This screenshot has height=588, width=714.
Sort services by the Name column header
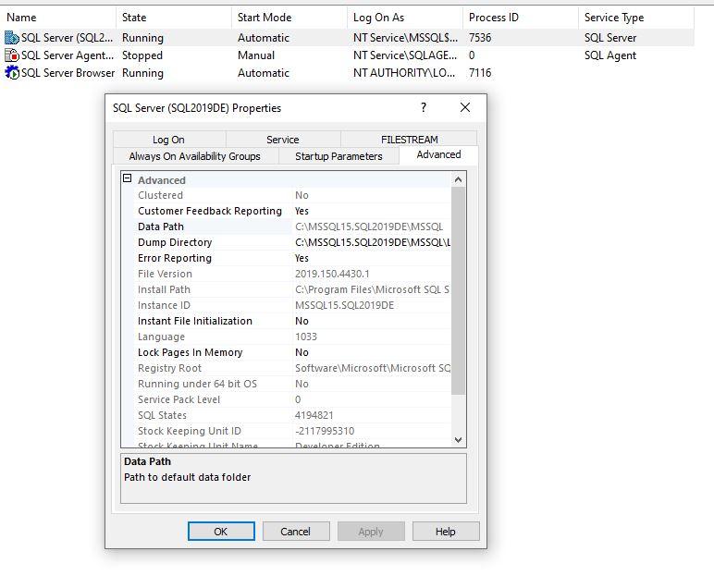click(x=59, y=18)
